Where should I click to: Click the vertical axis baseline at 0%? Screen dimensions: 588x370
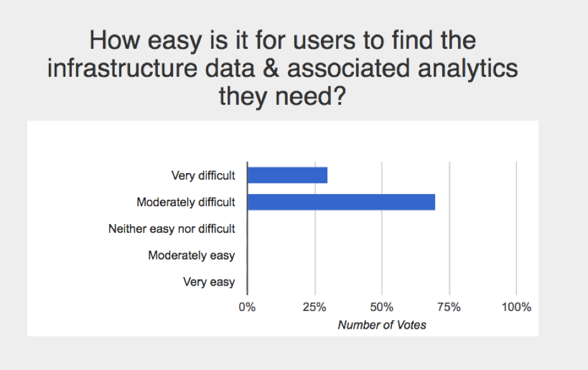(x=247, y=228)
